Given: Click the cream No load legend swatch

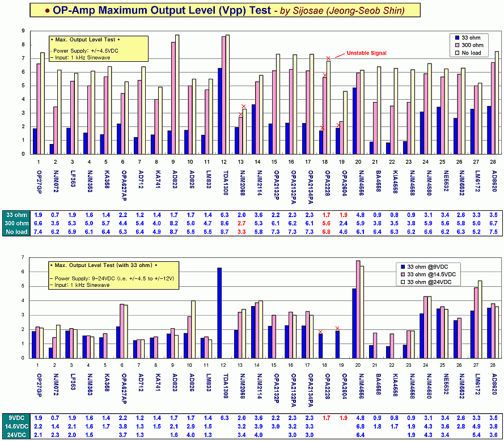Looking at the screenshot, I should pos(457,53).
